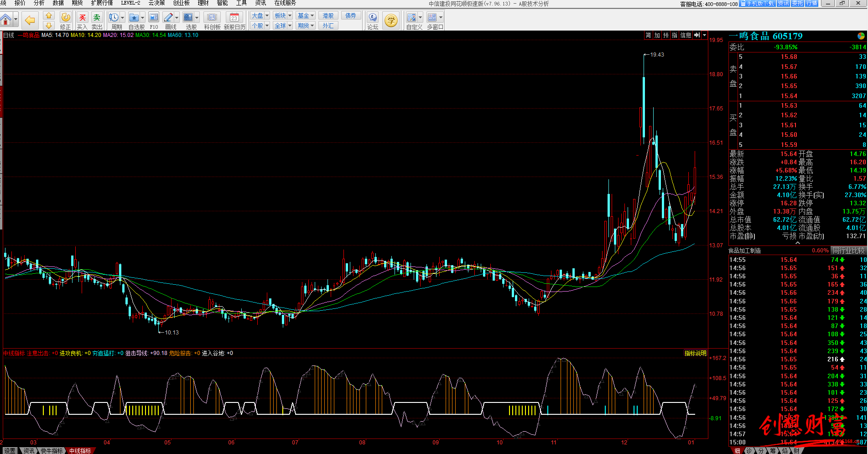Open the 选股 stock screener icon

(188, 17)
